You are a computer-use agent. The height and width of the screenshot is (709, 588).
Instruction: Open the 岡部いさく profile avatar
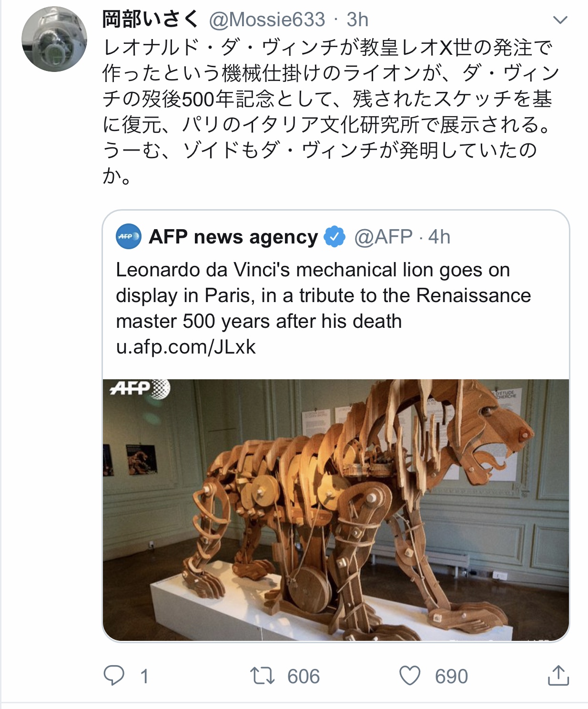point(54,40)
